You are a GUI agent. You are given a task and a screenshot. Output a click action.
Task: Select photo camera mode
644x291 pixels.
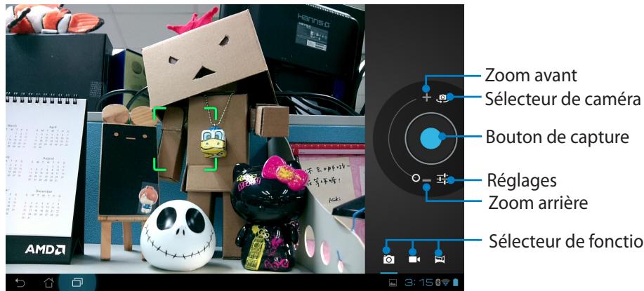pyautogui.click(x=388, y=259)
